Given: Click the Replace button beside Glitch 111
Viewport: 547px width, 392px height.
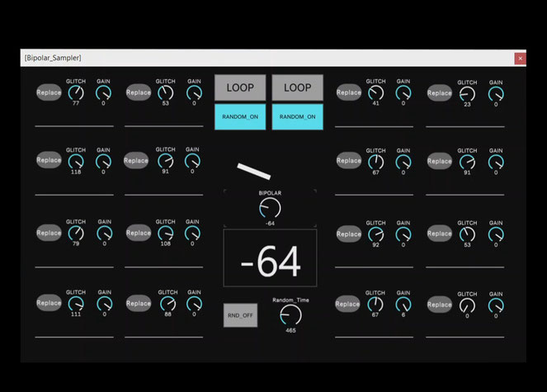Looking at the screenshot, I should point(49,303).
